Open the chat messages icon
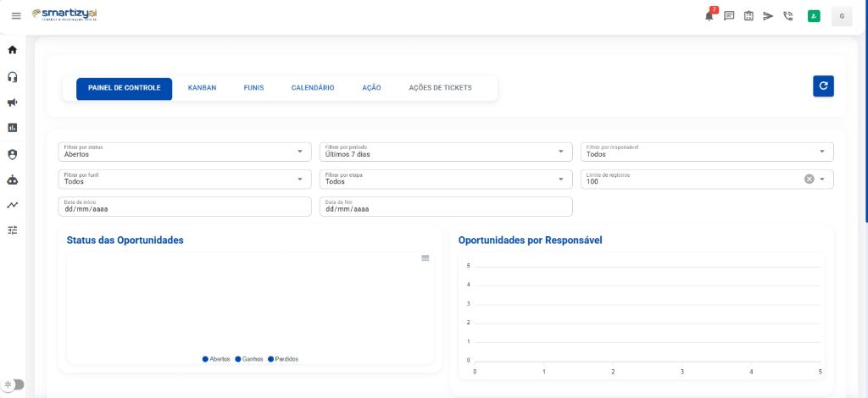 click(729, 16)
